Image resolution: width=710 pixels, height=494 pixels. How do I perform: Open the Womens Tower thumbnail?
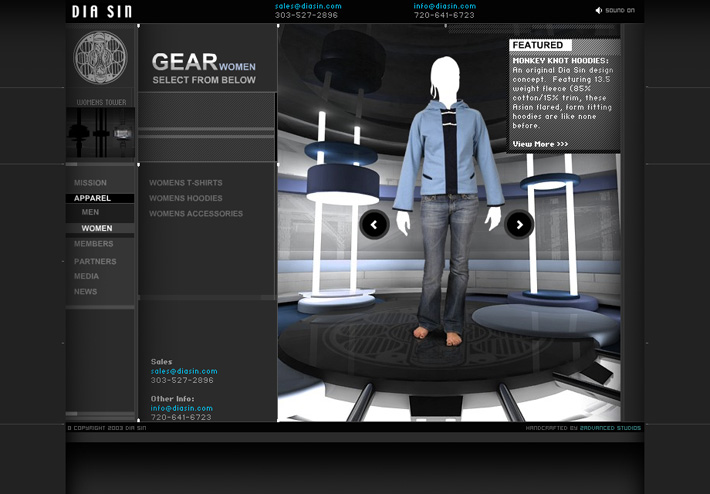(101, 132)
